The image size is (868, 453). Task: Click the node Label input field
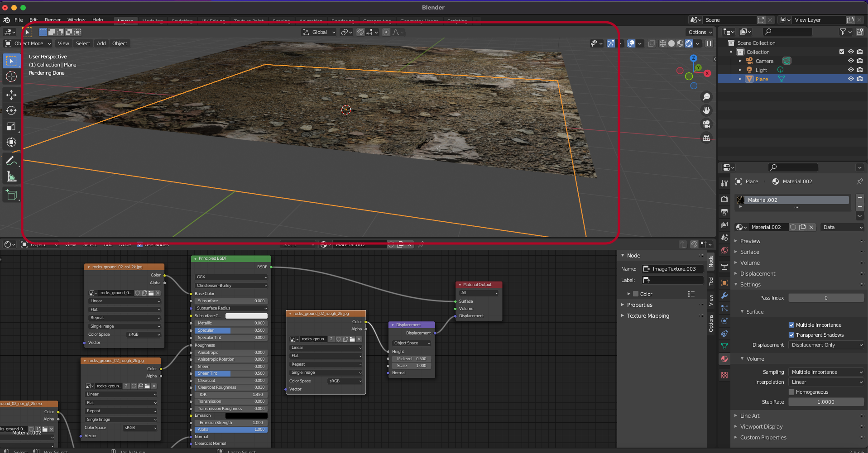673,280
